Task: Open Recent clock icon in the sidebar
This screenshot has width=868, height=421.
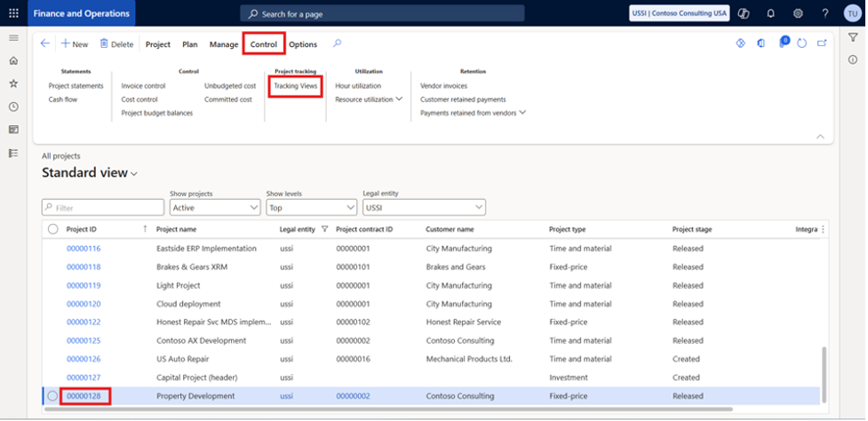Action: click(14, 107)
